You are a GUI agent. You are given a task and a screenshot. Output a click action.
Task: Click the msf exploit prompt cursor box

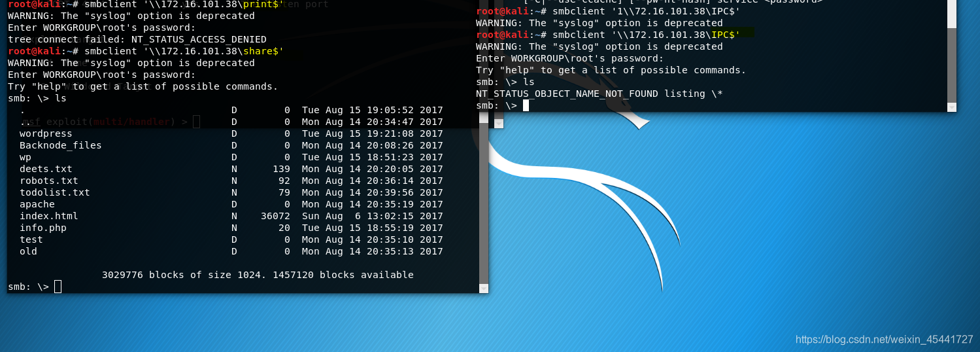[196, 122]
